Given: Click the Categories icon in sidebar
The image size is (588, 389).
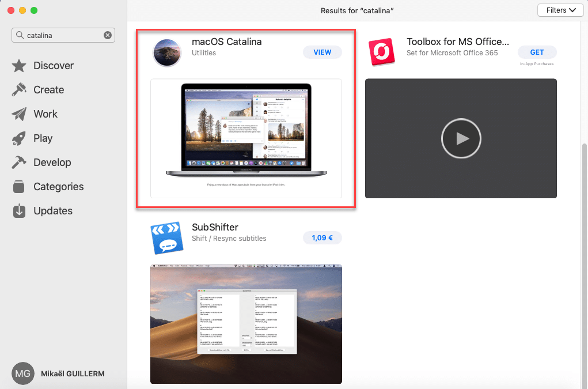Looking at the screenshot, I should (19, 187).
